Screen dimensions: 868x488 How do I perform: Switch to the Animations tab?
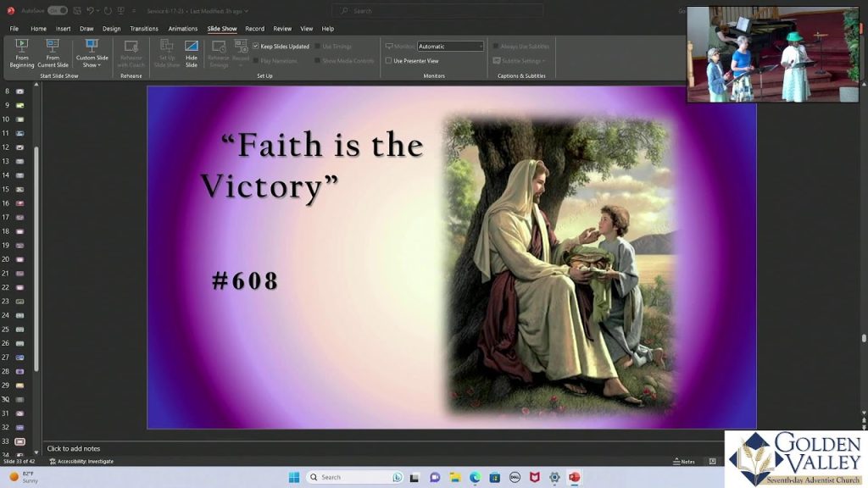[183, 29]
